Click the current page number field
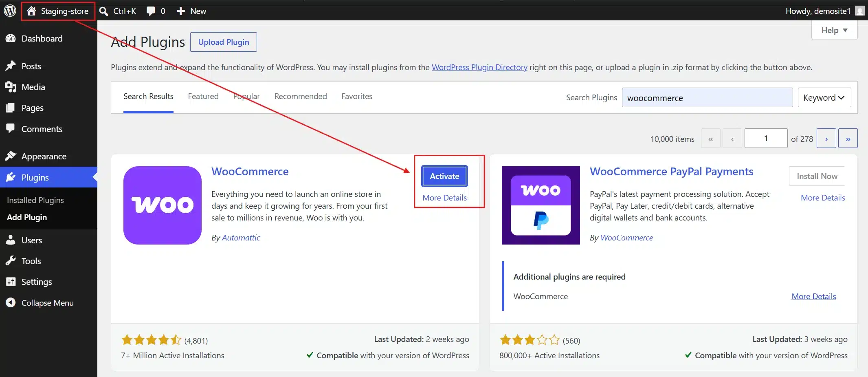The height and width of the screenshot is (377, 868). tap(766, 139)
